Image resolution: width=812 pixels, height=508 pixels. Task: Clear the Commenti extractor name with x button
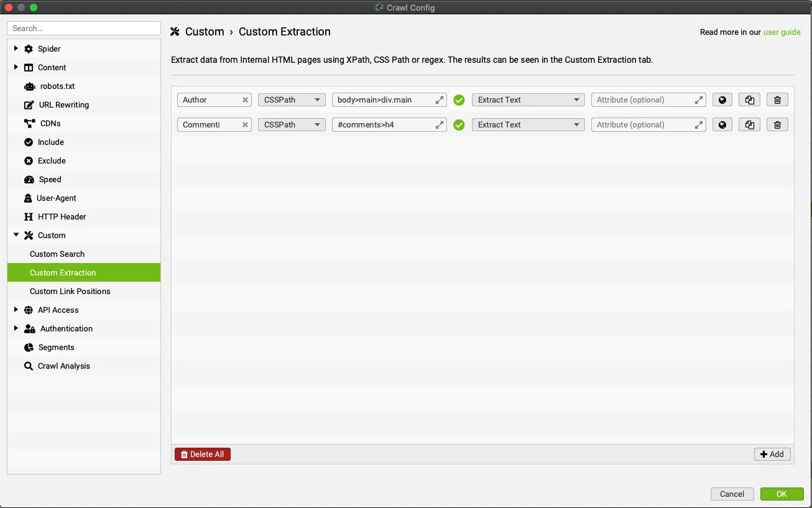[245, 124]
